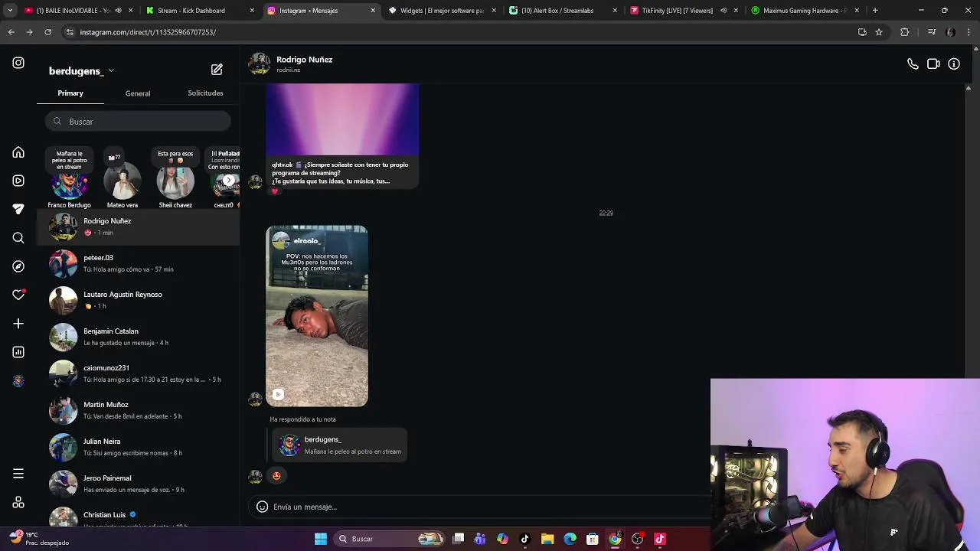Open the sidebar Search magnifier
This screenshot has width=980, height=551.
pos(18,238)
